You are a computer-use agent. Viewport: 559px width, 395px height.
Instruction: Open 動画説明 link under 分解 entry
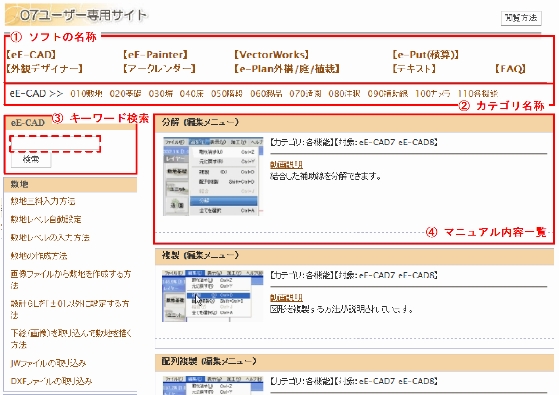(x=286, y=164)
